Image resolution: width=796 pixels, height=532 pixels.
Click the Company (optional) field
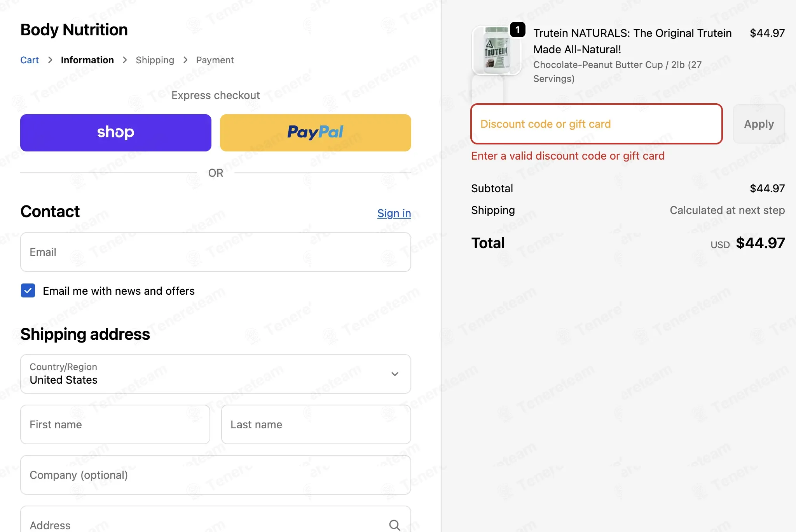point(216,475)
